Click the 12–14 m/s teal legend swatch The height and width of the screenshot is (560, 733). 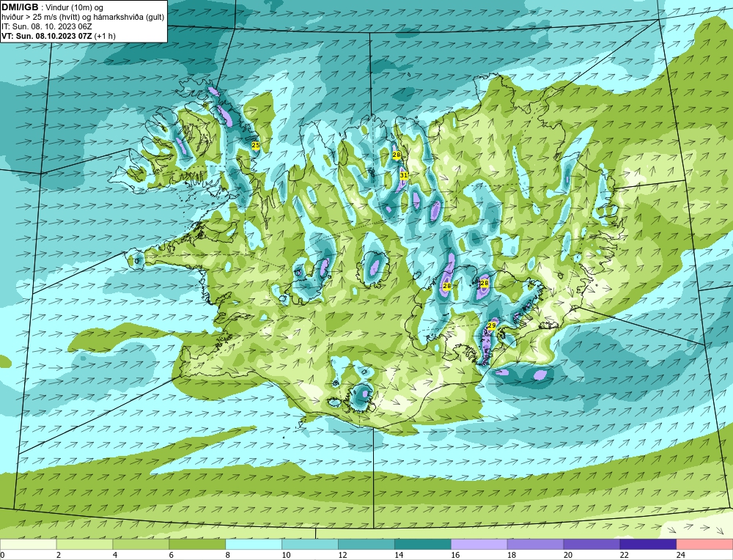(x=366, y=544)
